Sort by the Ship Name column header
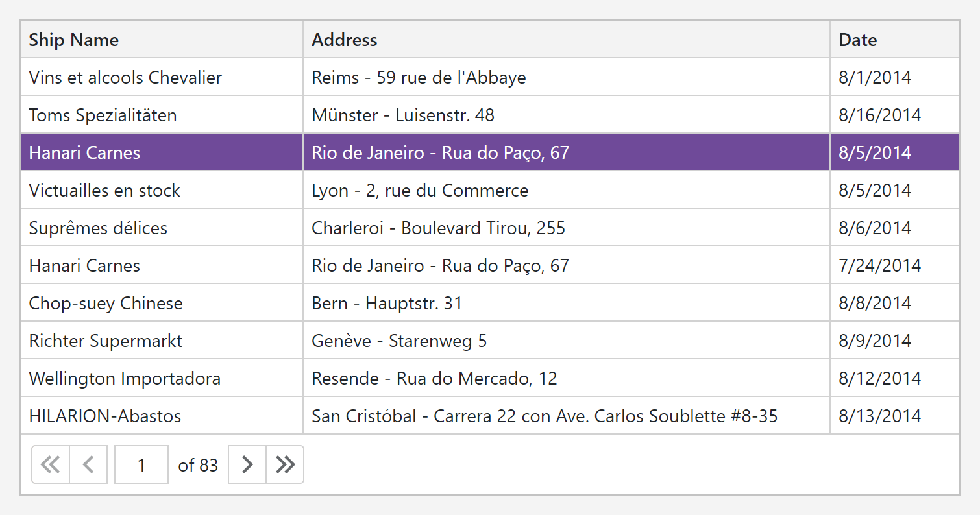The image size is (980, 515). tap(74, 40)
